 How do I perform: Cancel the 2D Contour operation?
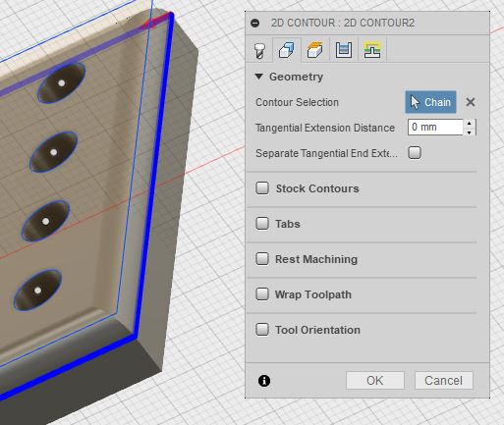444,381
